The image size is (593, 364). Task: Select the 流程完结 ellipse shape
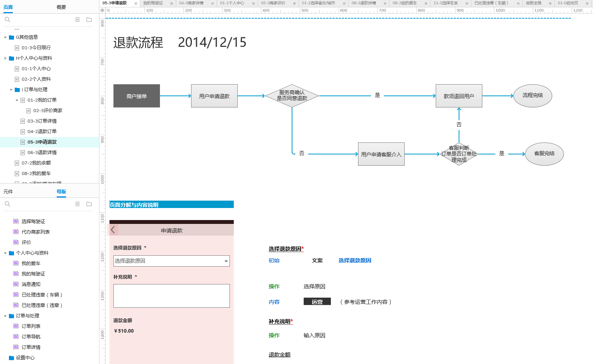pyautogui.click(x=533, y=95)
